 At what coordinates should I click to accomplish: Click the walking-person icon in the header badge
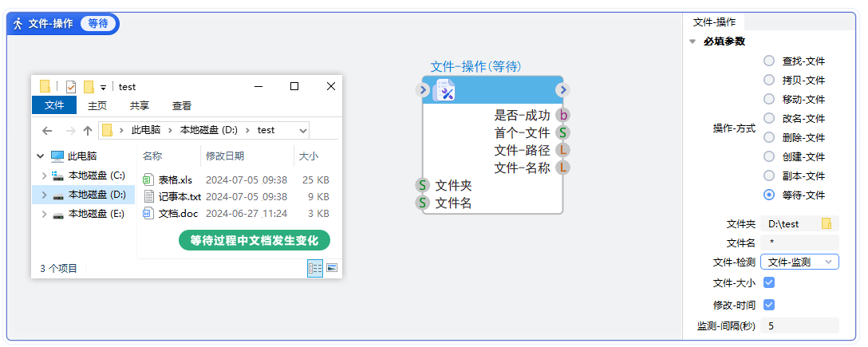[18, 24]
